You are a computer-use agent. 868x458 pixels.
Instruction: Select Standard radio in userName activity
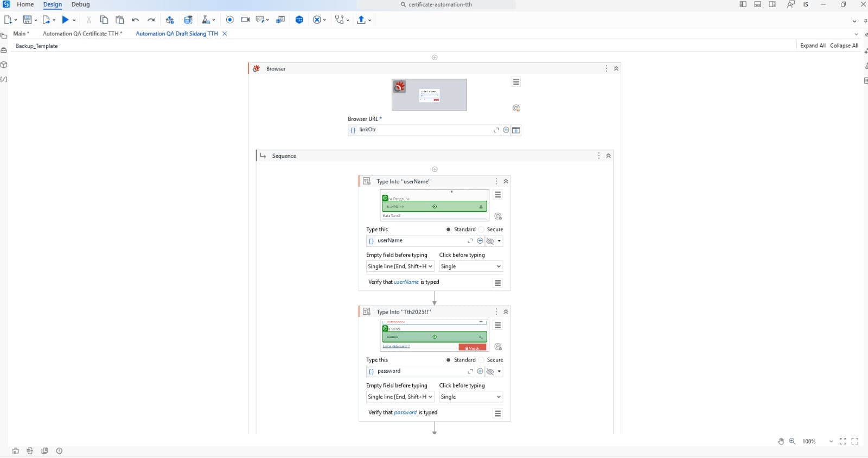point(448,230)
